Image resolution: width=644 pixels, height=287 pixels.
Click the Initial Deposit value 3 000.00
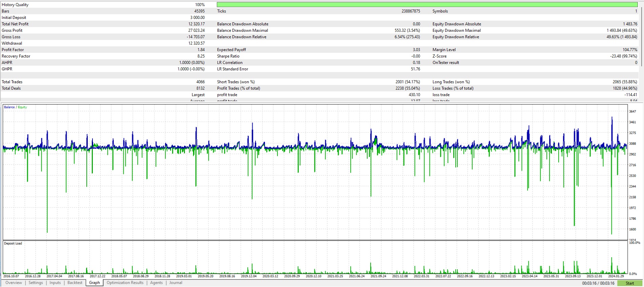pyautogui.click(x=198, y=18)
